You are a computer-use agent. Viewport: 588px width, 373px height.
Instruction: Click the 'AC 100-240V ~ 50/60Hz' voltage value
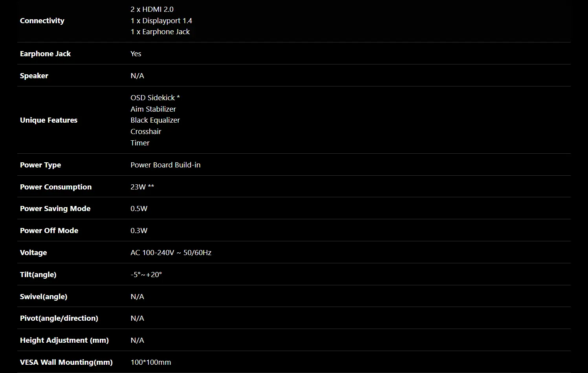click(171, 253)
